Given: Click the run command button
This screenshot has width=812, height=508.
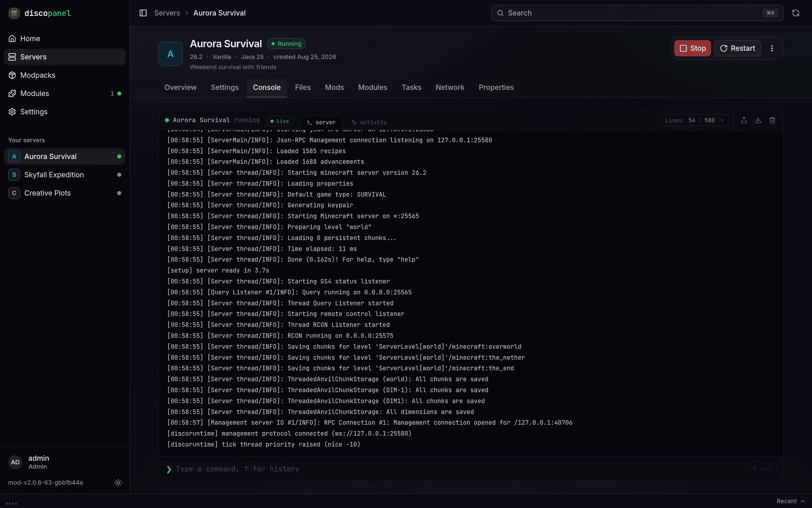Looking at the screenshot, I should [x=761, y=469].
